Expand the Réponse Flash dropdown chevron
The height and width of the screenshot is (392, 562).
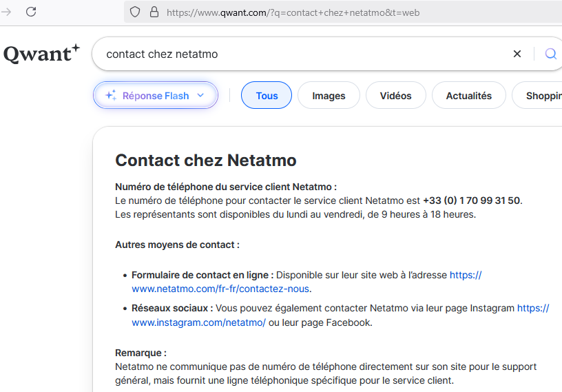coord(200,95)
